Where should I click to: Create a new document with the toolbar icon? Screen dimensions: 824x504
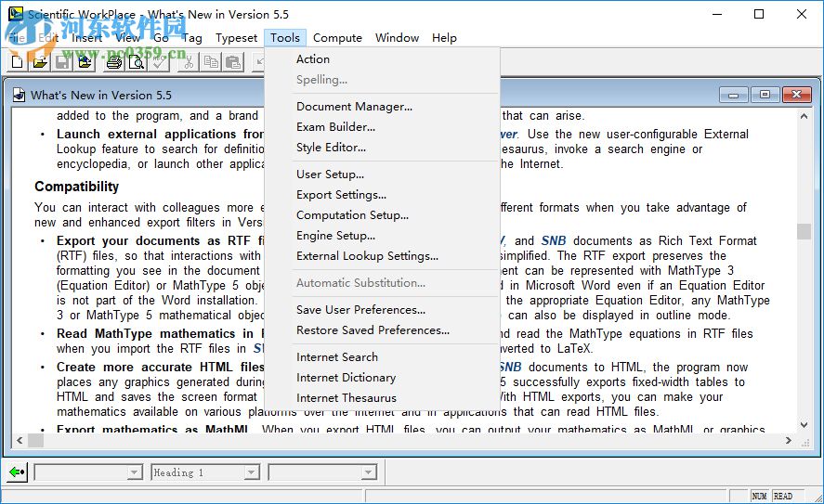point(18,62)
